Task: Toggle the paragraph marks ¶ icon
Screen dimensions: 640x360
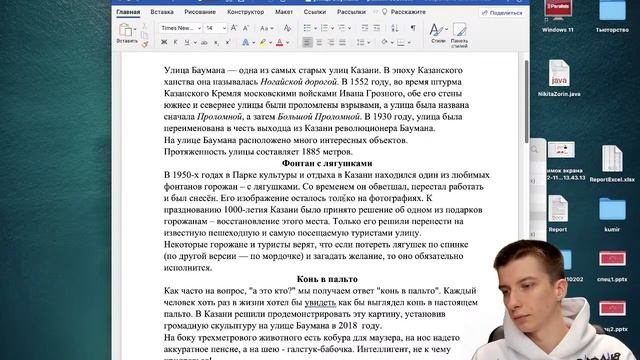Action: point(413,28)
